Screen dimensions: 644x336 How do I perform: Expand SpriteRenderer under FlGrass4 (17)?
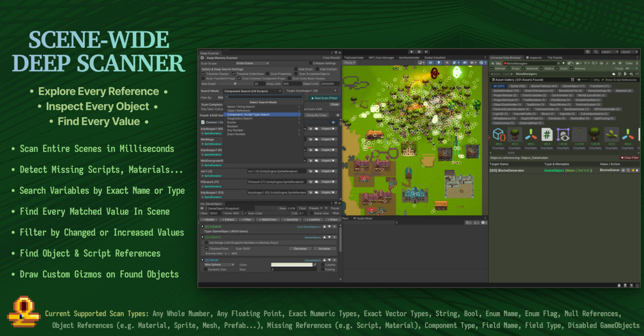(x=203, y=186)
